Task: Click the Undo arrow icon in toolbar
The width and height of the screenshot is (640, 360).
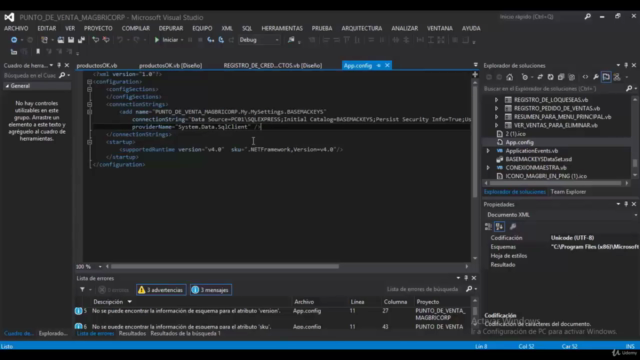Action: coord(120,40)
